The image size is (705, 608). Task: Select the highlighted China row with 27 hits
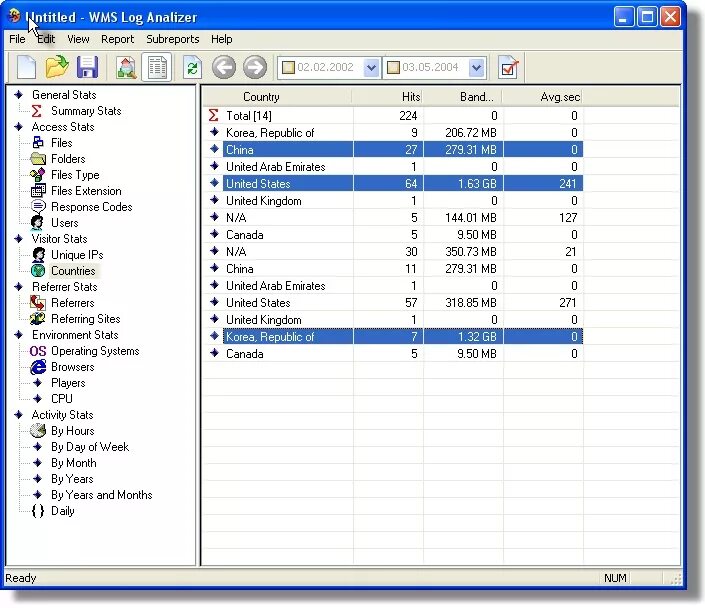pyautogui.click(x=394, y=150)
